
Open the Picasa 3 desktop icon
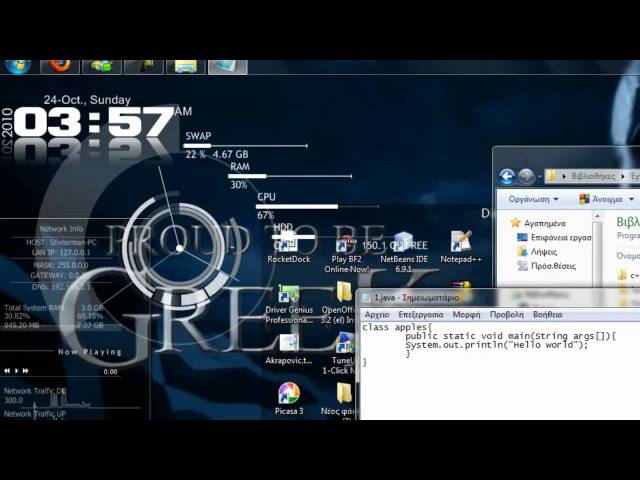(288, 393)
